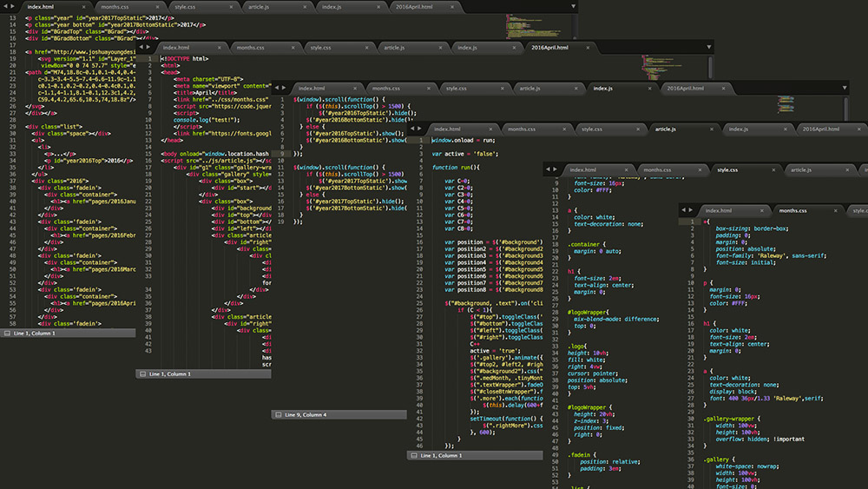The width and height of the screenshot is (868, 489).
Task: Close active style.css tab in fifth window
Action: pos(773,170)
